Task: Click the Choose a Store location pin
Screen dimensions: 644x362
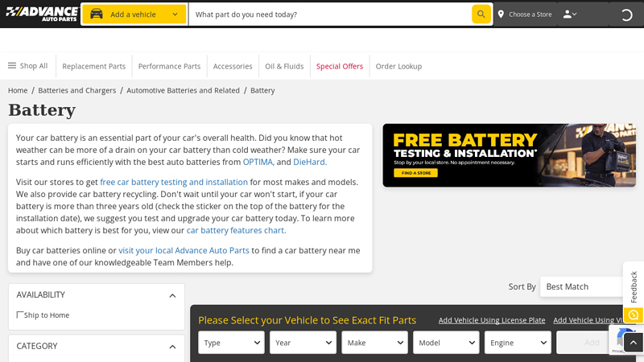Action: click(501, 14)
